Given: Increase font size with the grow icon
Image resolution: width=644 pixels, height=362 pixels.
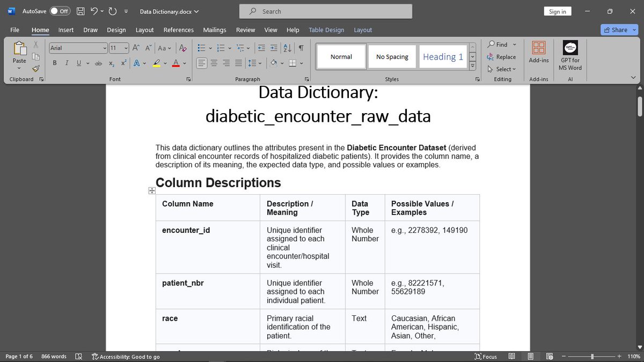Looking at the screenshot, I should 136,48.
